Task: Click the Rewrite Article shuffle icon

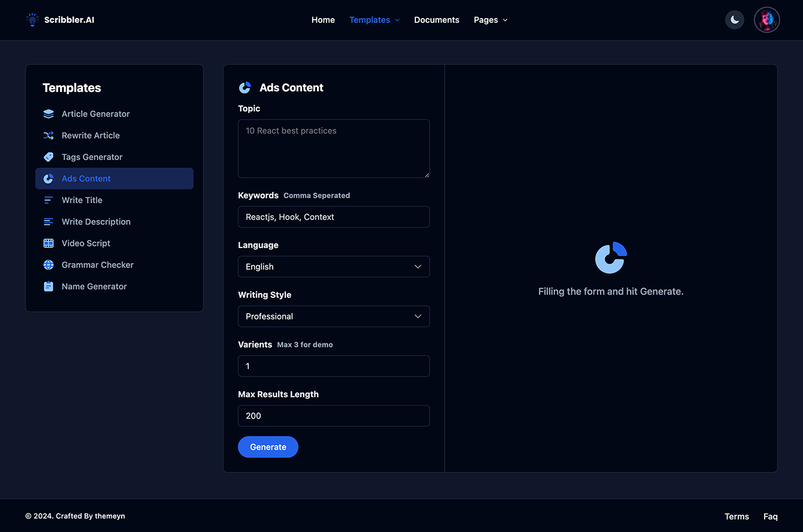Action: click(x=49, y=135)
